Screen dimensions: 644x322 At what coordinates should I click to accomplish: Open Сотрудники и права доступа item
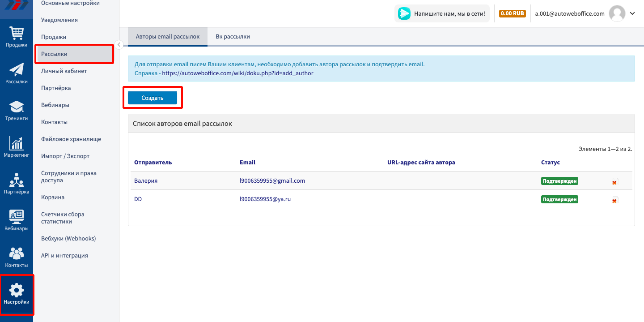[69, 176]
